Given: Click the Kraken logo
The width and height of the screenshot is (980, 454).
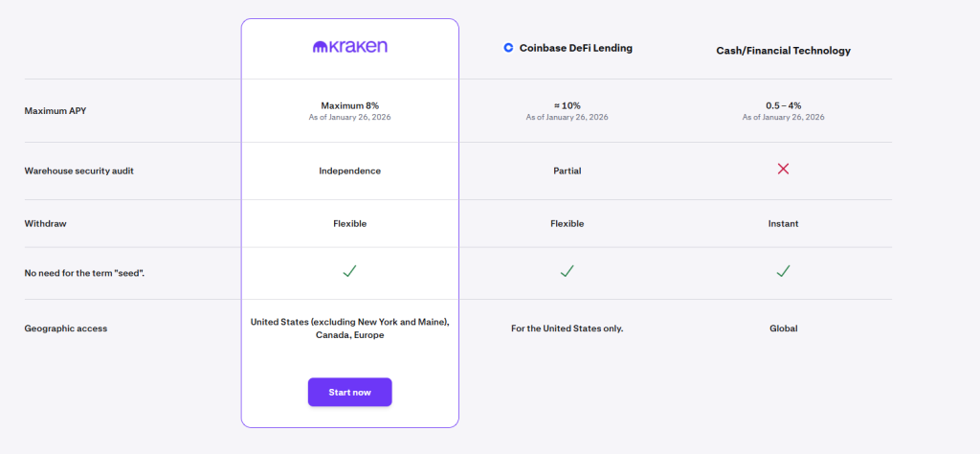Looking at the screenshot, I should (349, 46).
